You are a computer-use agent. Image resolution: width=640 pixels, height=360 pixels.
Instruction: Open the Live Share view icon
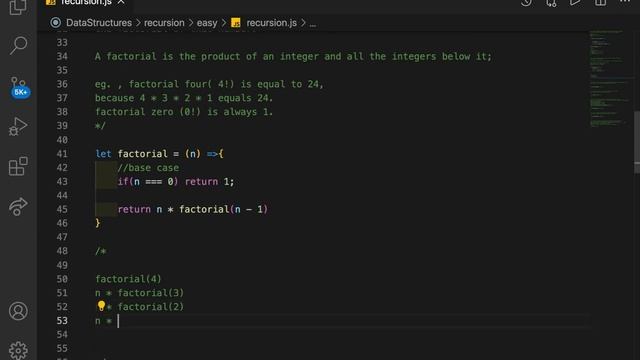pyautogui.click(x=18, y=206)
